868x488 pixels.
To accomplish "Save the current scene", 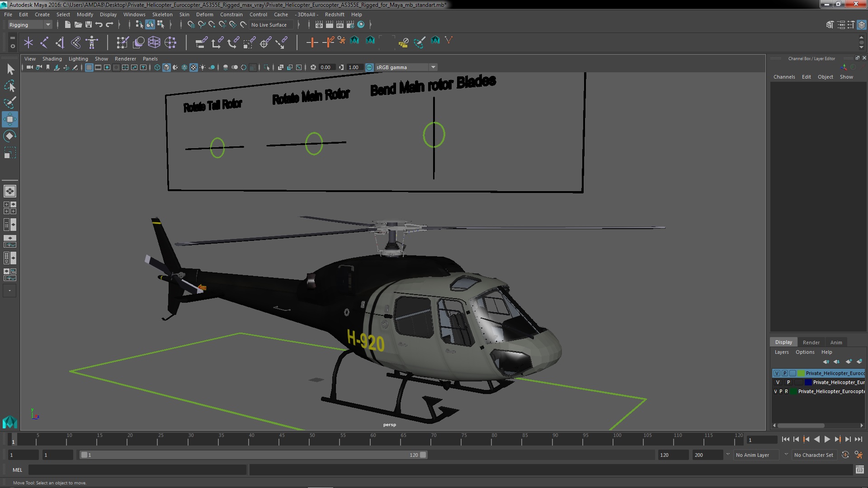I will point(88,24).
